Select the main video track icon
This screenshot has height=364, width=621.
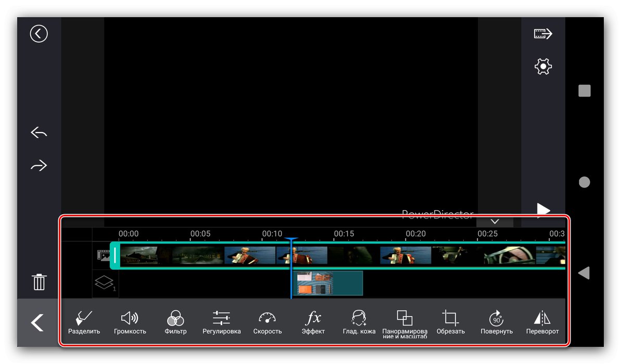[x=104, y=255]
